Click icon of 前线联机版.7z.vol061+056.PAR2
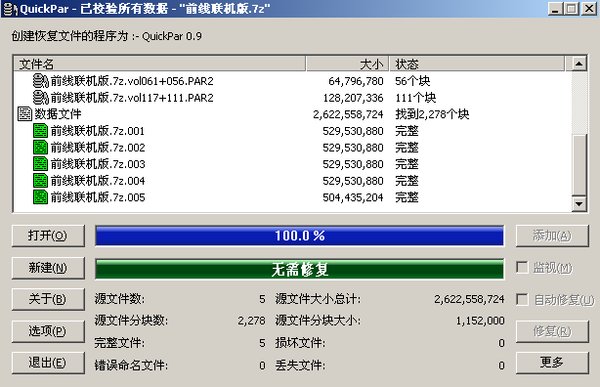600x387 pixels. click(x=40, y=81)
